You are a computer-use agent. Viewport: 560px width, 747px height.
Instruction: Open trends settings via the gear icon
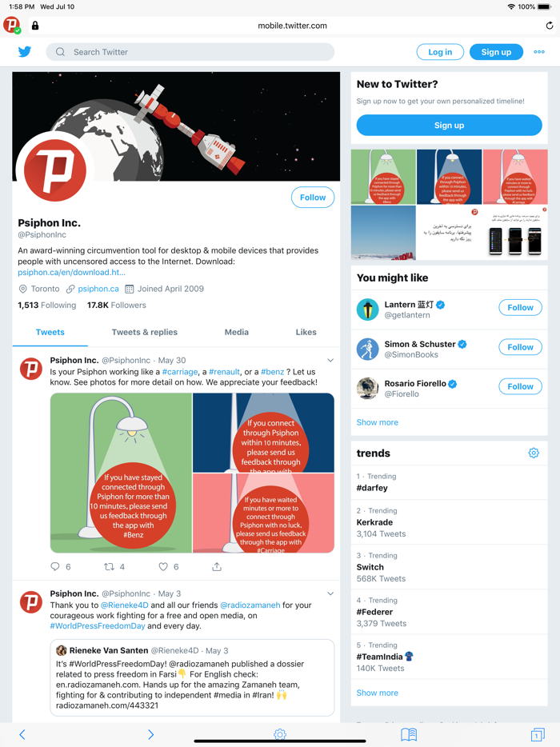(x=534, y=452)
